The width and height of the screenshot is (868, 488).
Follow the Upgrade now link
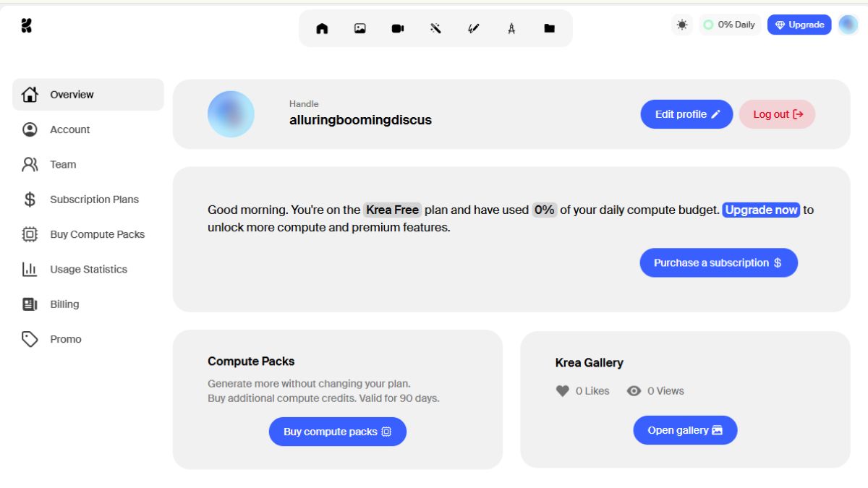tap(761, 210)
